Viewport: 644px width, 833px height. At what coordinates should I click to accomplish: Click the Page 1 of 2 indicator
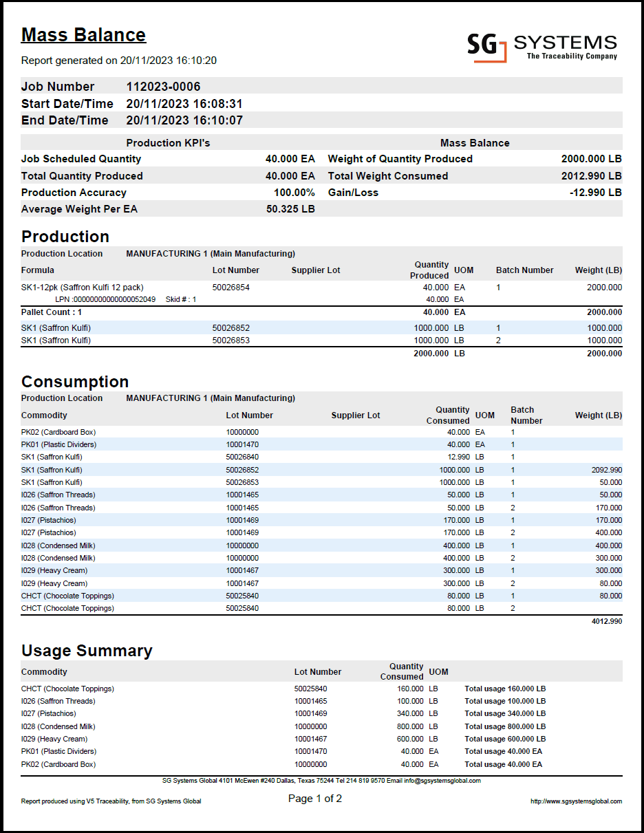[x=314, y=799]
